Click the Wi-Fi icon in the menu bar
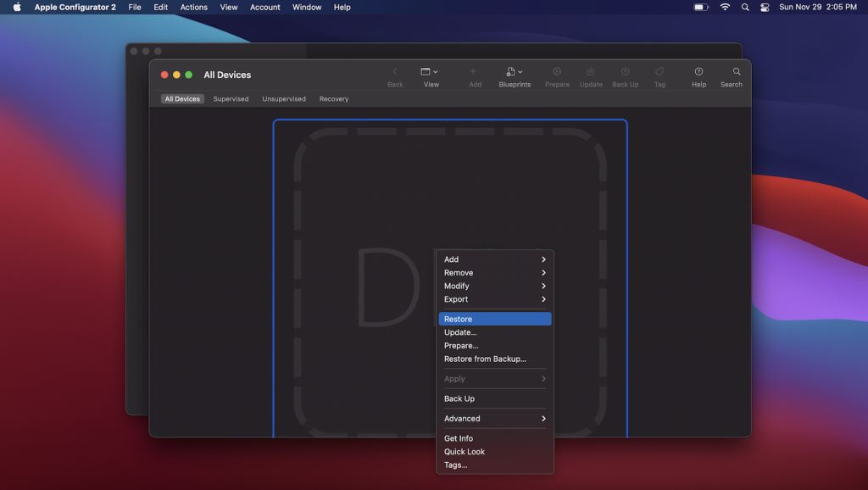 (x=725, y=7)
